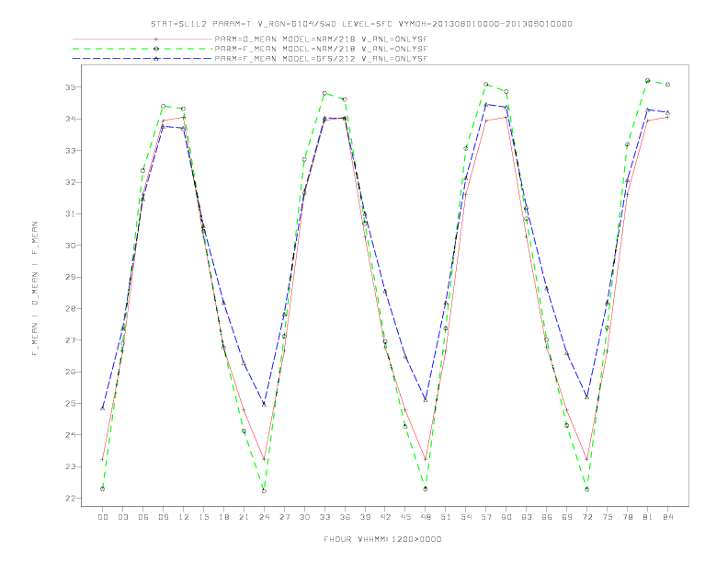Click x-axis tick label 75

[x=608, y=517]
